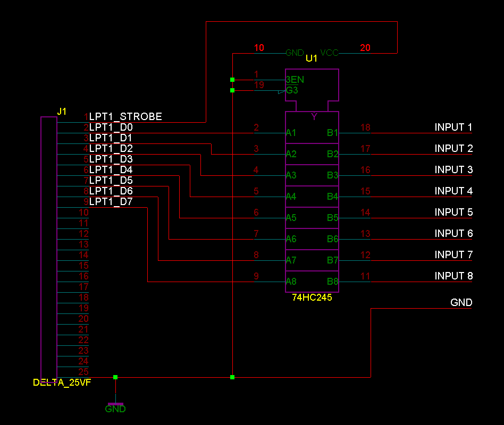Click the LPT1_D7 net label
504x425 pixels.
tap(111, 202)
